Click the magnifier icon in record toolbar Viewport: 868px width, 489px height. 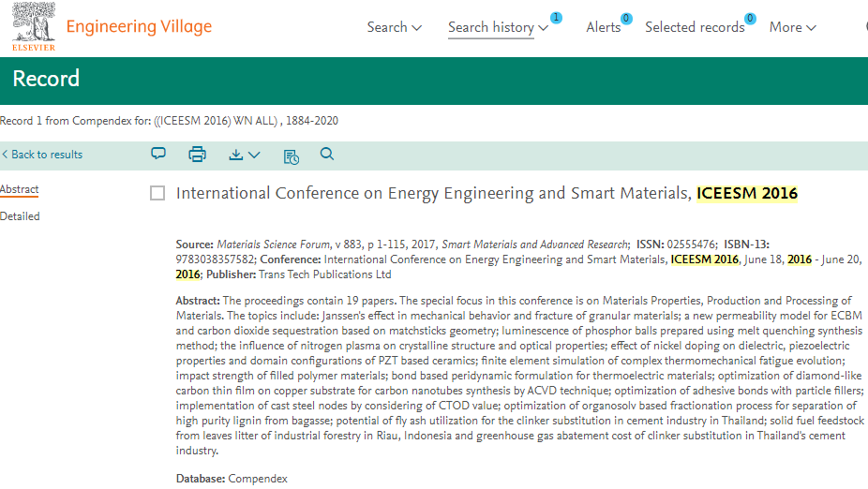point(327,154)
